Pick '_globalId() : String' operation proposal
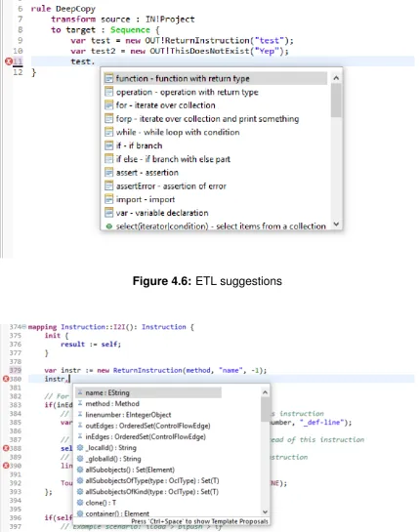The height and width of the screenshot is (532, 419). click(x=113, y=459)
